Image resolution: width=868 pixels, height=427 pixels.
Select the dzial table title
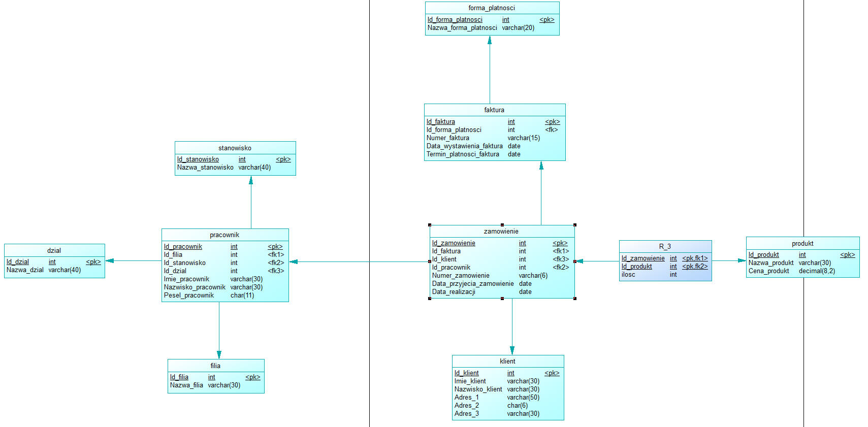coord(54,251)
